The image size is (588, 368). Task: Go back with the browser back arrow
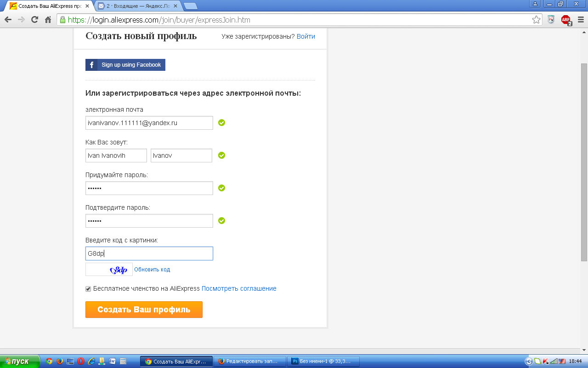pos(8,20)
